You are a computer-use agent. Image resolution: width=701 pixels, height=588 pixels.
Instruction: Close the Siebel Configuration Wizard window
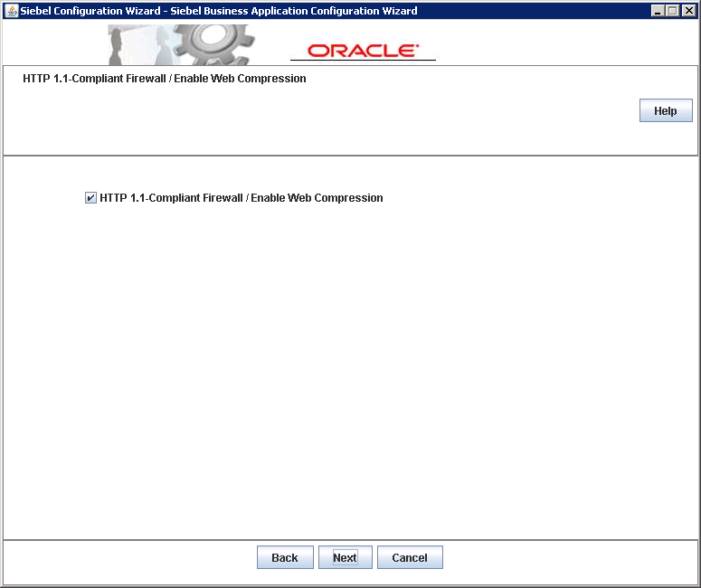(688, 11)
